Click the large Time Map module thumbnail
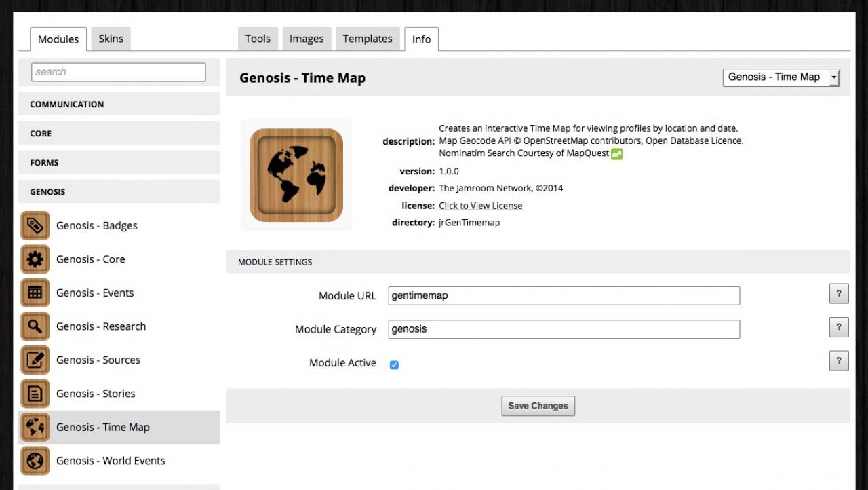The image size is (868, 490). click(x=296, y=175)
